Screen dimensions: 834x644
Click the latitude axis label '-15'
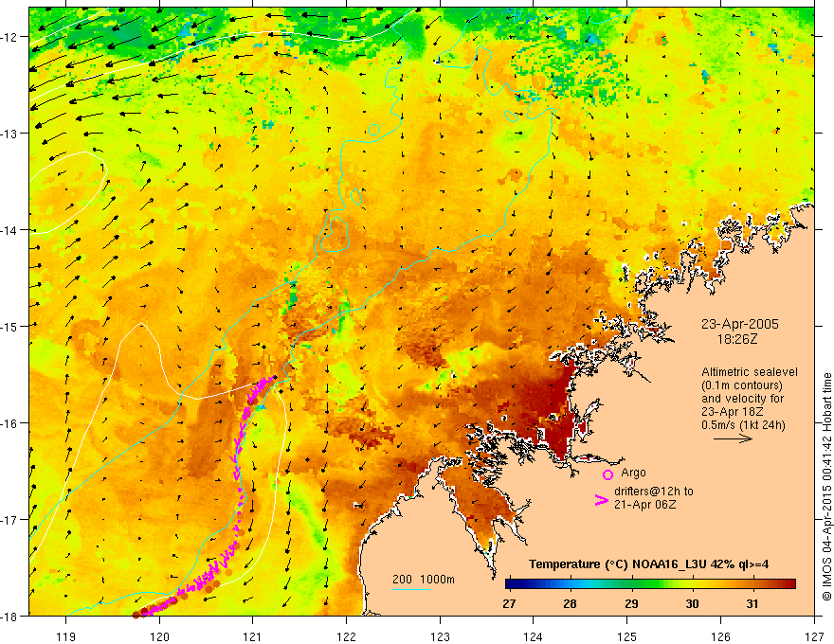9,326
